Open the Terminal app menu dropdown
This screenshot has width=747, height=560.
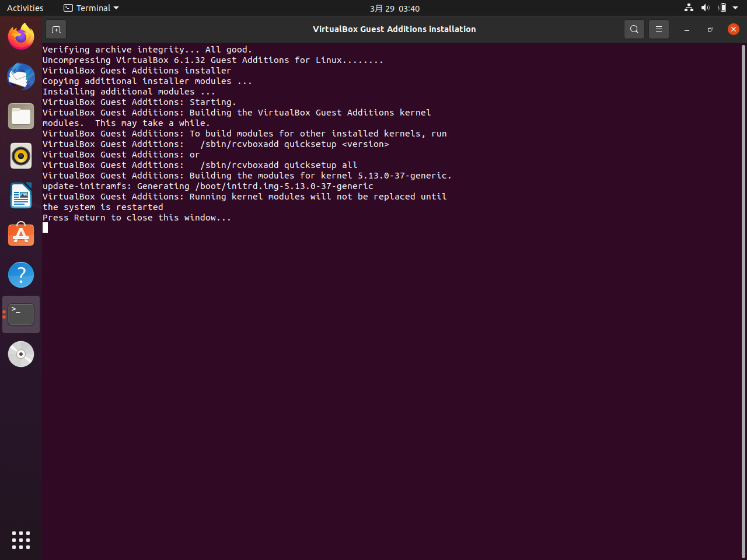point(91,8)
